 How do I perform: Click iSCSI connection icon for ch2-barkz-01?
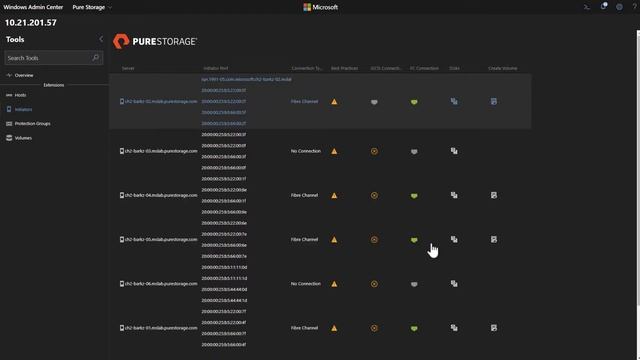[374, 328]
